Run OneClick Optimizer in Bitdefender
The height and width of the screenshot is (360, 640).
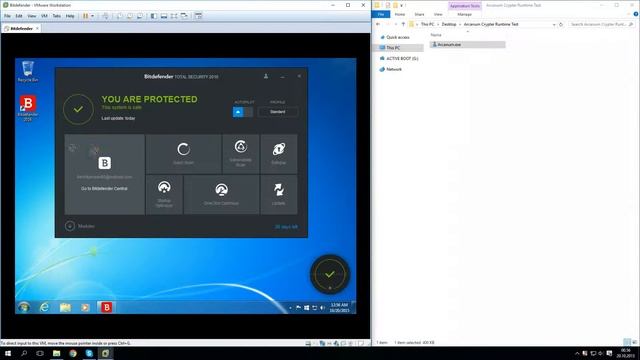221,195
